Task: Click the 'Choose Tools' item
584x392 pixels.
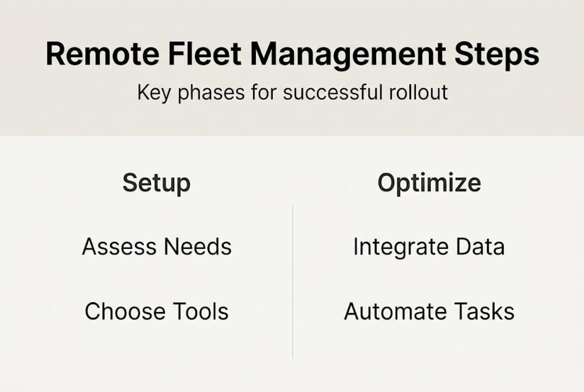Action: click(x=157, y=311)
